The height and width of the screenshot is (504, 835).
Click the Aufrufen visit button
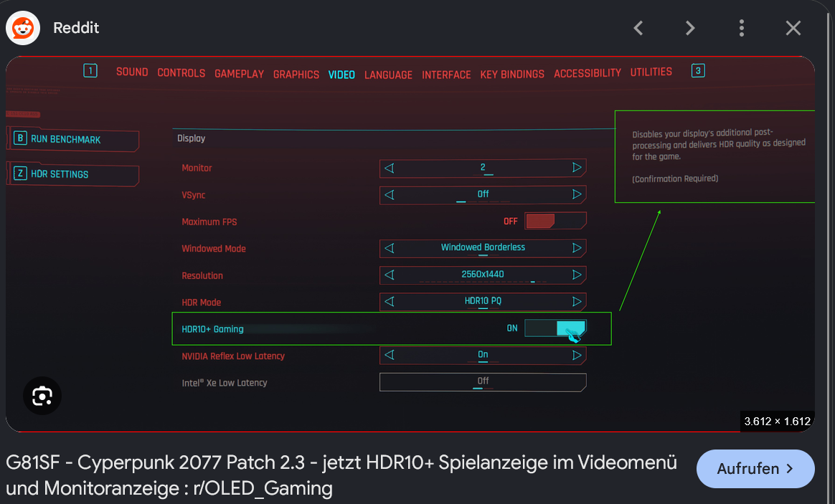click(x=755, y=468)
